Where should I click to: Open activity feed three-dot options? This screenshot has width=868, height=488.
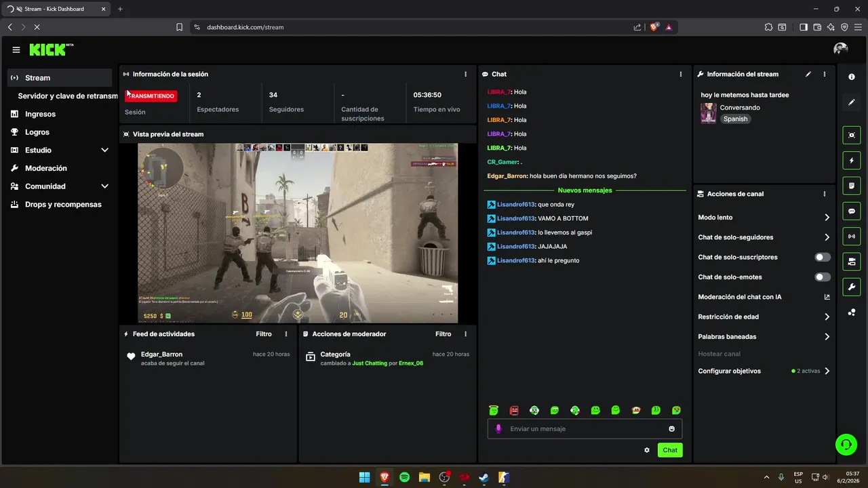(286, 334)
